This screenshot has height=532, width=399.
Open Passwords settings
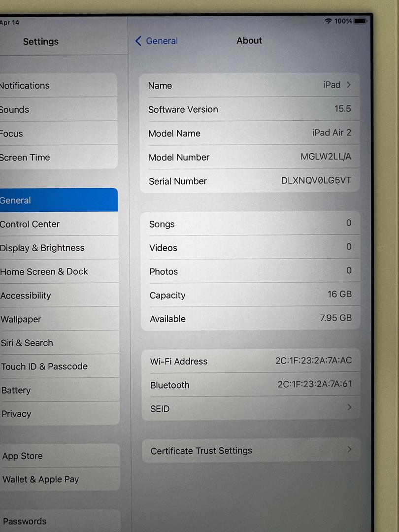(x=60, y=521)
